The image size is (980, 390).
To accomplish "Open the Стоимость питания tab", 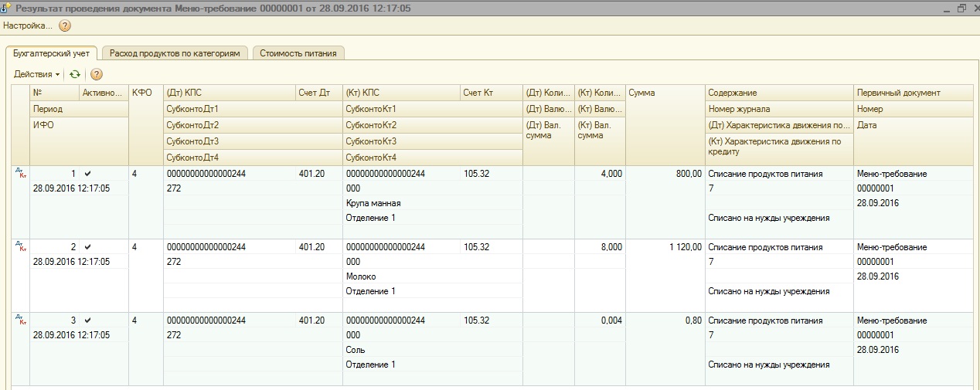I will (298, 53).
